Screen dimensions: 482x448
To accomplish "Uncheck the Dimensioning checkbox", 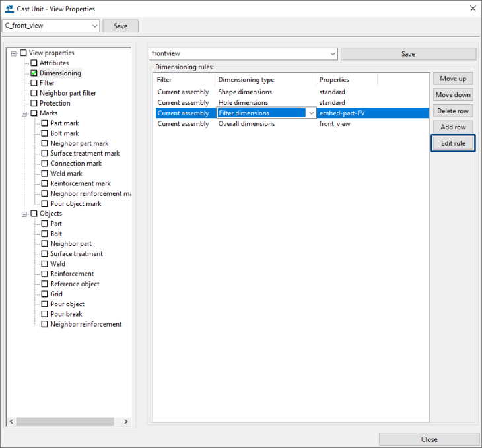I will click(x=34, y=73).
